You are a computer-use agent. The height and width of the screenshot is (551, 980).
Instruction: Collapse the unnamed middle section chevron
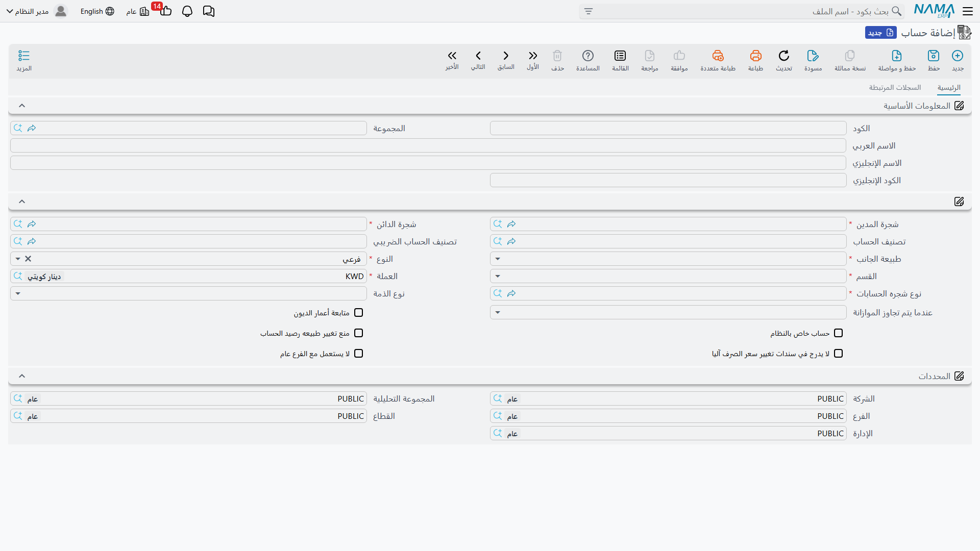(22, 202)
